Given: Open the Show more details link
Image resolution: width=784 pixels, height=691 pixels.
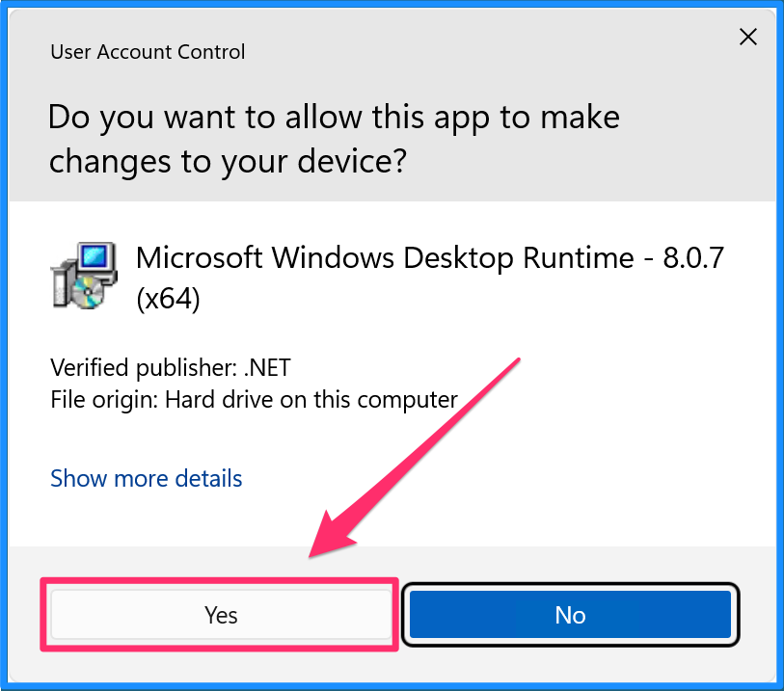Looking at the screenshot, I should point(146,478).
